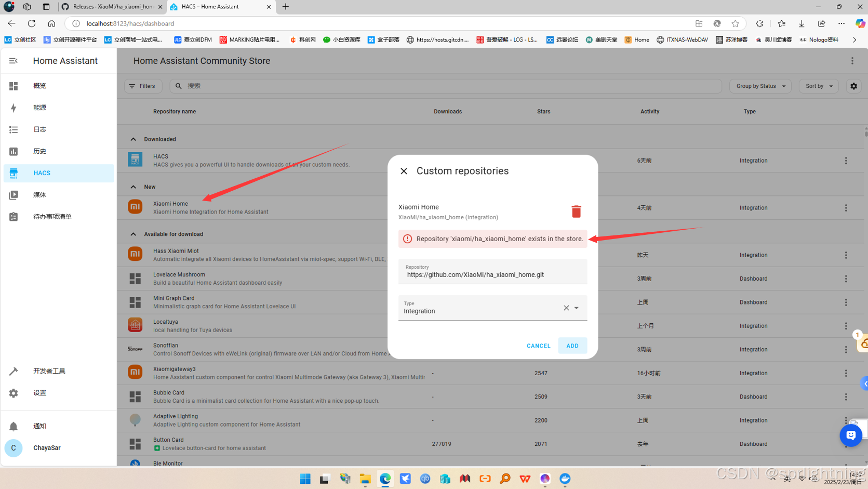This screenshot has width=868, height=489.
Task: Collapse the Available for download group
Action: pos(133,234)
